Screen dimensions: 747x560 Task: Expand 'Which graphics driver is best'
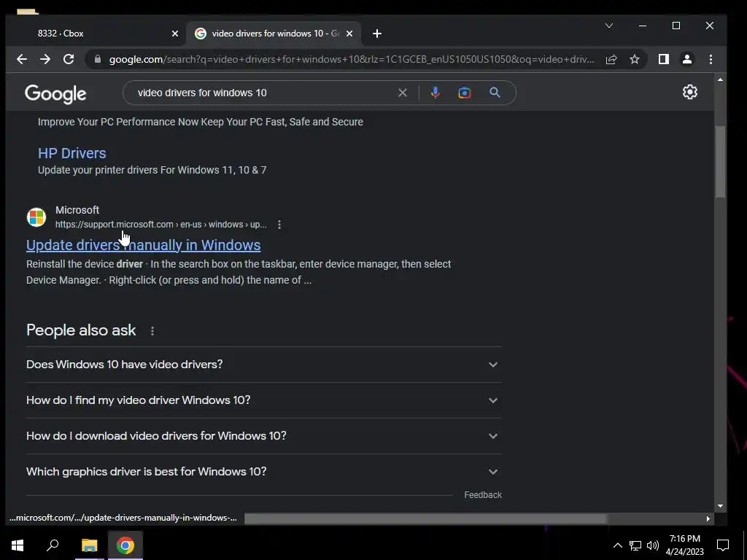[264, 472]
